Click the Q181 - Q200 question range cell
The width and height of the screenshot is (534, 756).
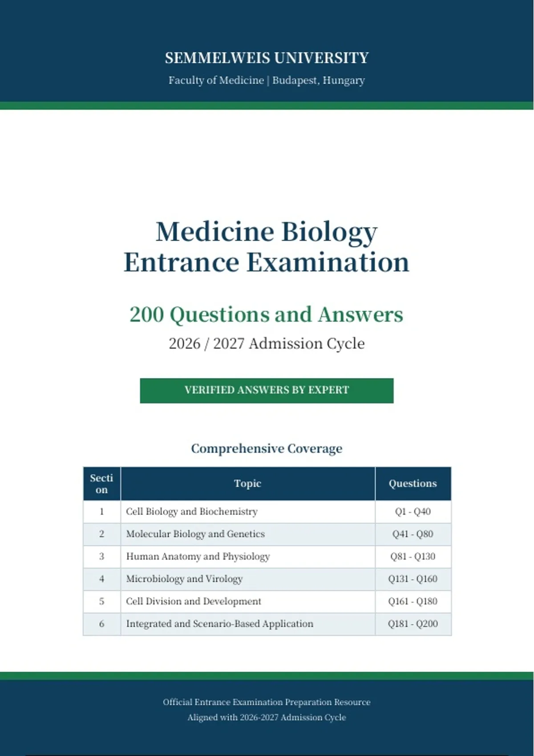coord(413,623)
